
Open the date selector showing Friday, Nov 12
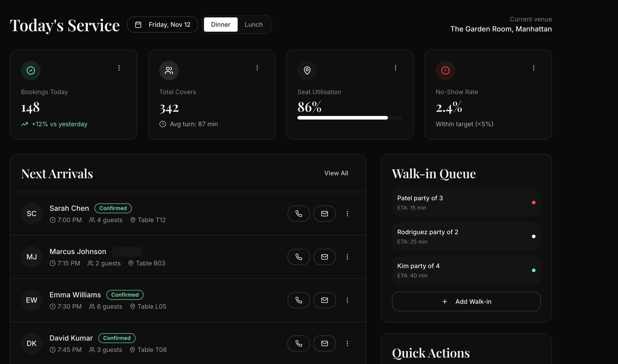pyautogui.click(x=163, y=24)
